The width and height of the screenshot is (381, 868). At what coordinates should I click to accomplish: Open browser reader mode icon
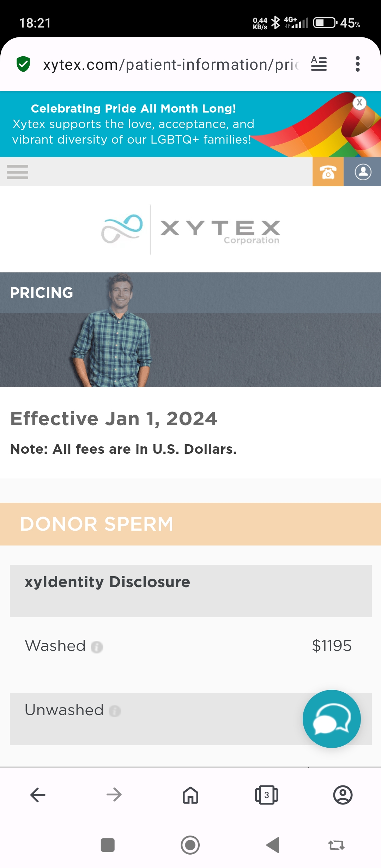(x=319, y=64)
